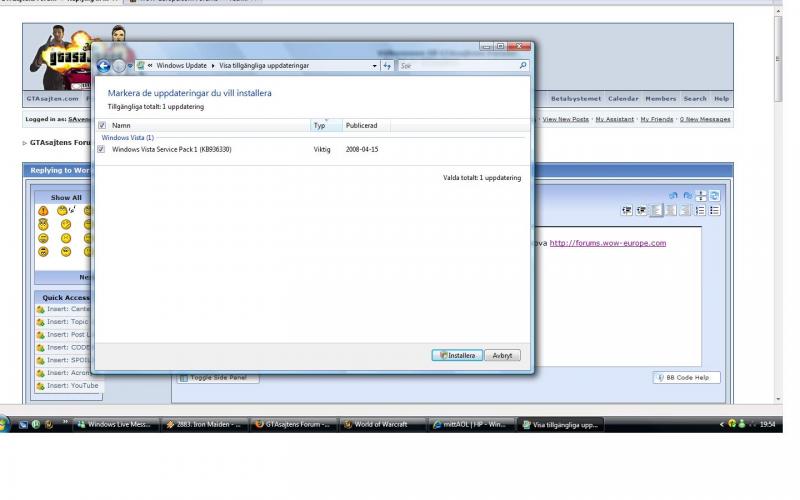
Task: Switch the editor mode icon
Action: (715, 196)
